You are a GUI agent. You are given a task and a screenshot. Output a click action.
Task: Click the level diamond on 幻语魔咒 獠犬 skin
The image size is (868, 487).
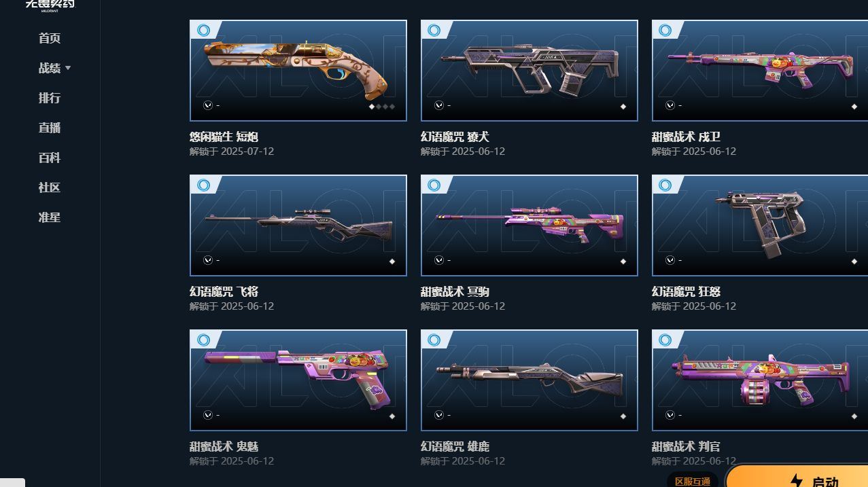(623, 107)
